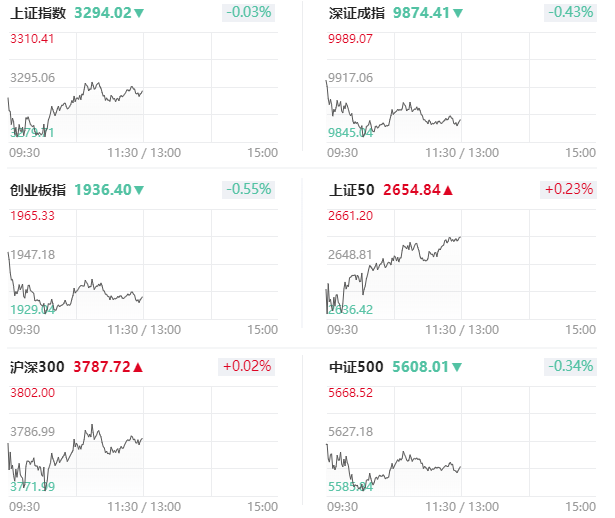The width and height of the screenshot is (615, 518).
Task: Click the -0.34% change badge
Action: click(570, 366)
